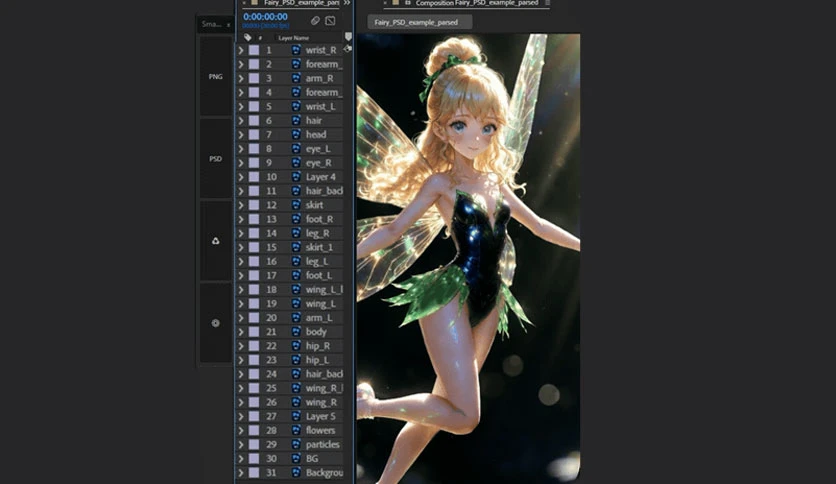Screen dimensions: 836x484
Task: Select the Composition Fairy_PSD_example_parsed viewer tab
Action: 477,3
